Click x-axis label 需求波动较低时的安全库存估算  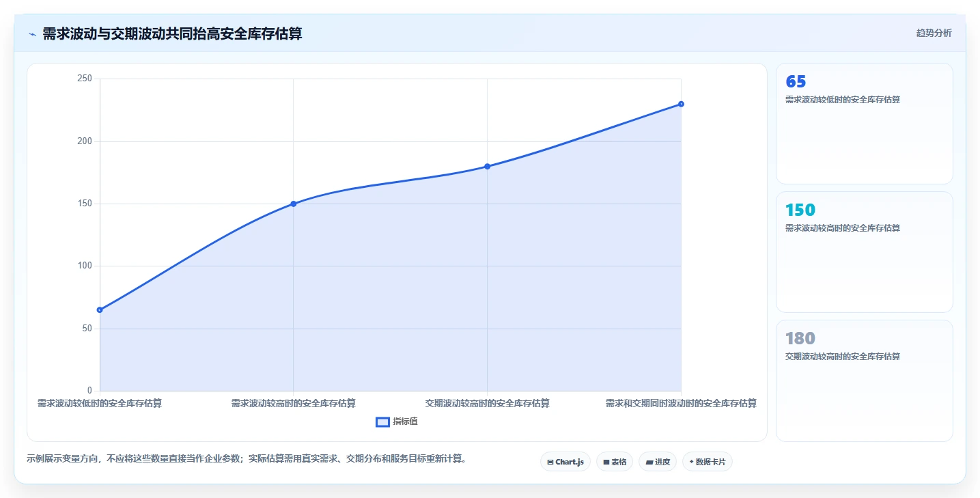click(100, 403)
